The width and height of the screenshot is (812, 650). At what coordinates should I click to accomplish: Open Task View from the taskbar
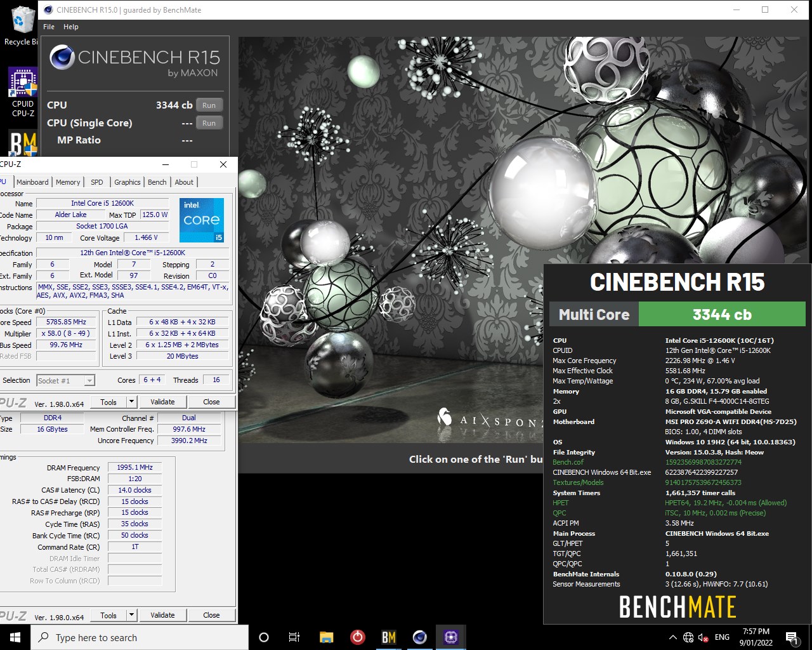point(294,637)
